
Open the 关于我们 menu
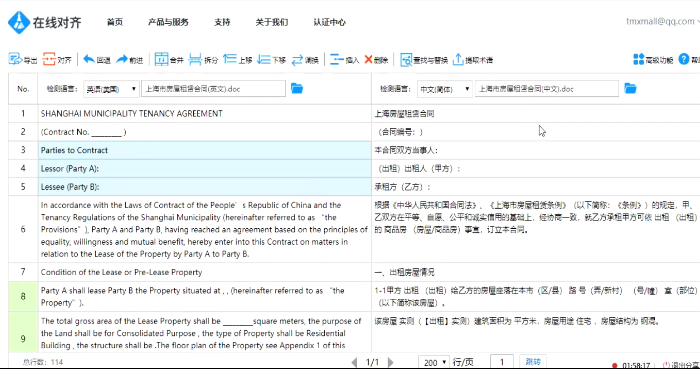click(271, 22)
